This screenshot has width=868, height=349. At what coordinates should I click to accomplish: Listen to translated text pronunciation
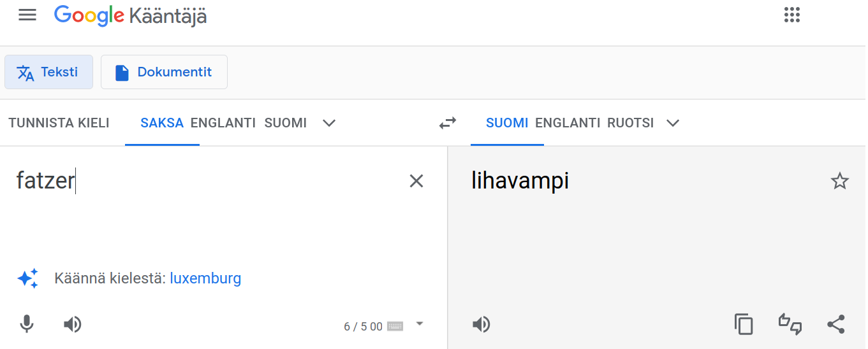[x=481, y=325]
